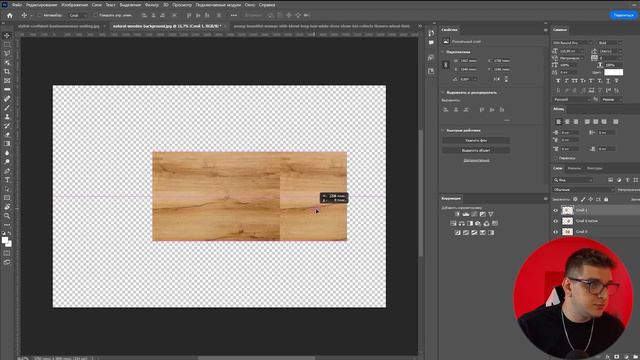The image size is (640, 360).
Task: Click the white text color swatch
Action: coord(613,72)
